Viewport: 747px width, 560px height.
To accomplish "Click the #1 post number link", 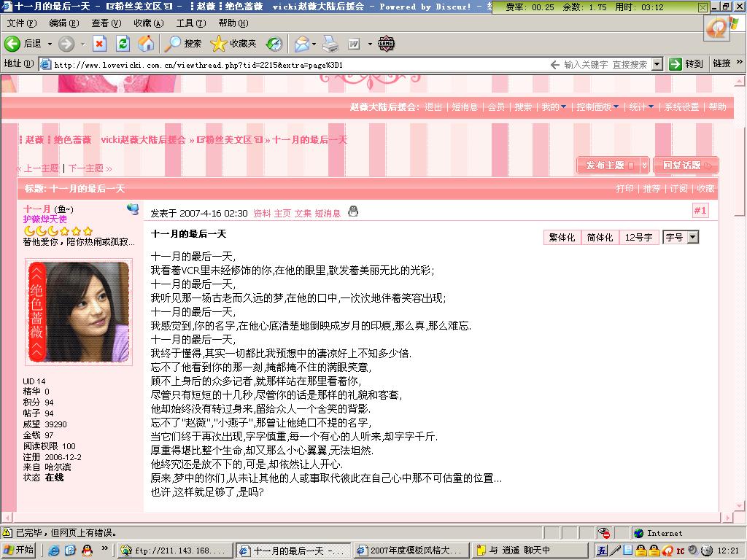I will pos(700,211).
